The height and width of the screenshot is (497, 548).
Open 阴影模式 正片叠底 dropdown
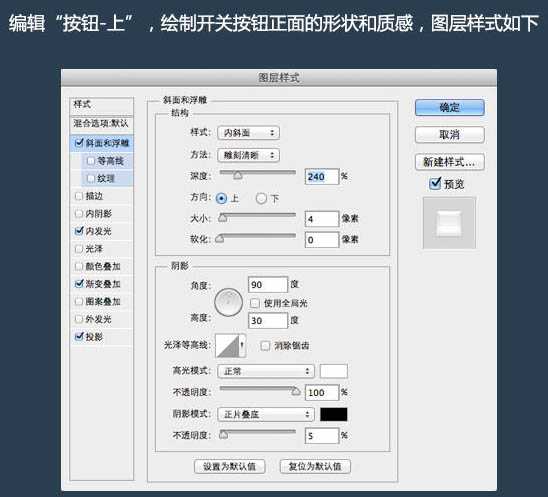click(266, 415)
